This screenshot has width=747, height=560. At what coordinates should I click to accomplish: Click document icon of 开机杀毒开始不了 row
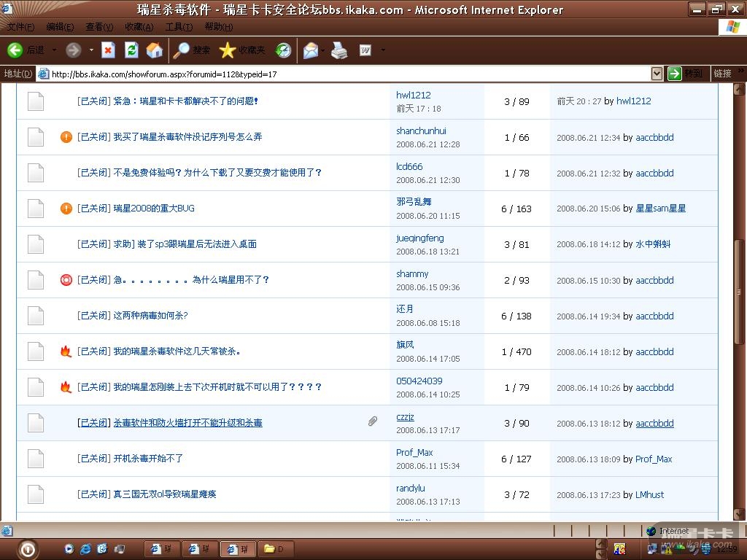point(36,458)
